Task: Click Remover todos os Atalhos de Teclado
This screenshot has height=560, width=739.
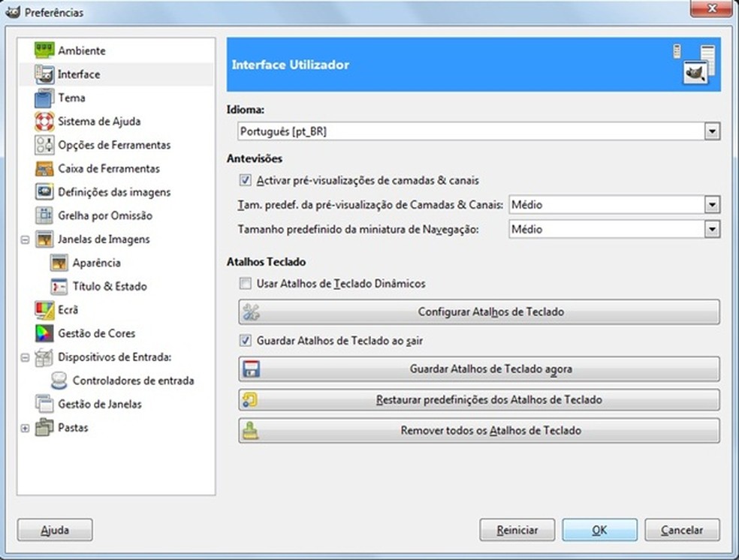Action: tap(479, 430)
